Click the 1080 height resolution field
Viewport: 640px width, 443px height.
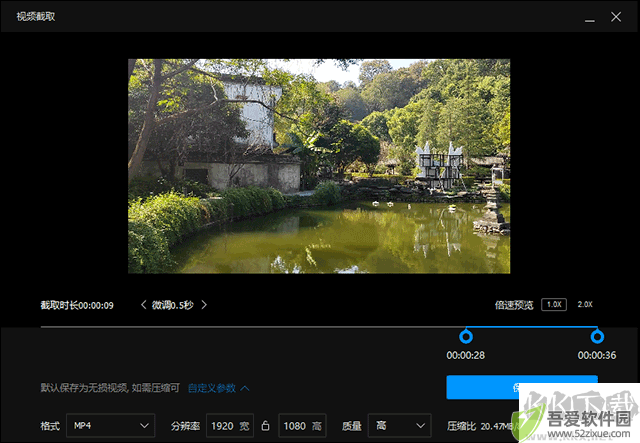coord(302,426)
